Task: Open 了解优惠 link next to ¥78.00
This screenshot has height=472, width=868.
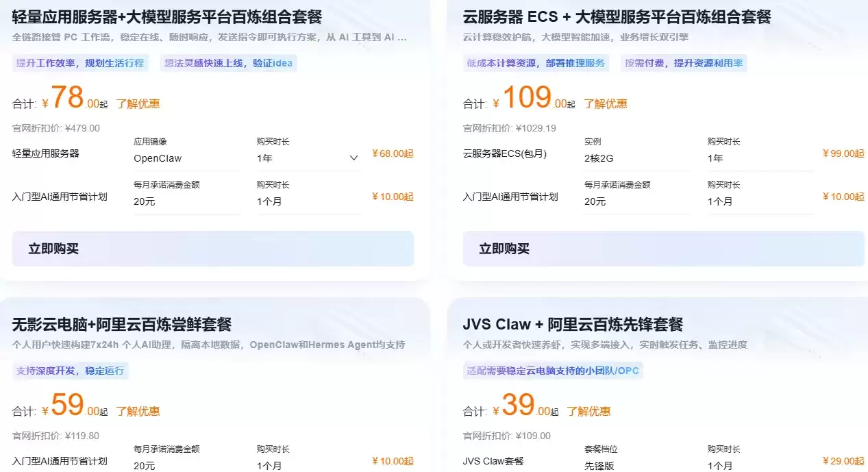Action: click(138, 104)
